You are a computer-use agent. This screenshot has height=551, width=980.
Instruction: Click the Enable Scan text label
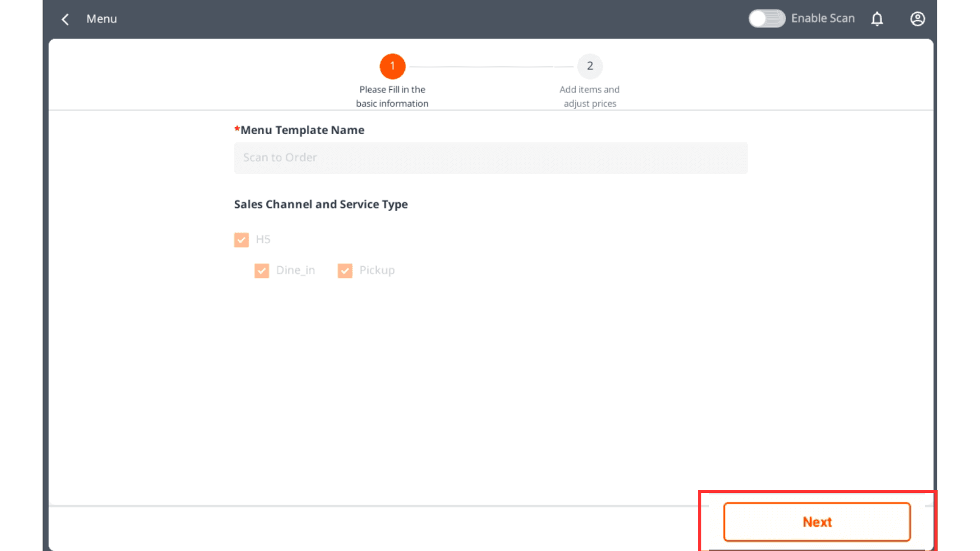[823, 18]
